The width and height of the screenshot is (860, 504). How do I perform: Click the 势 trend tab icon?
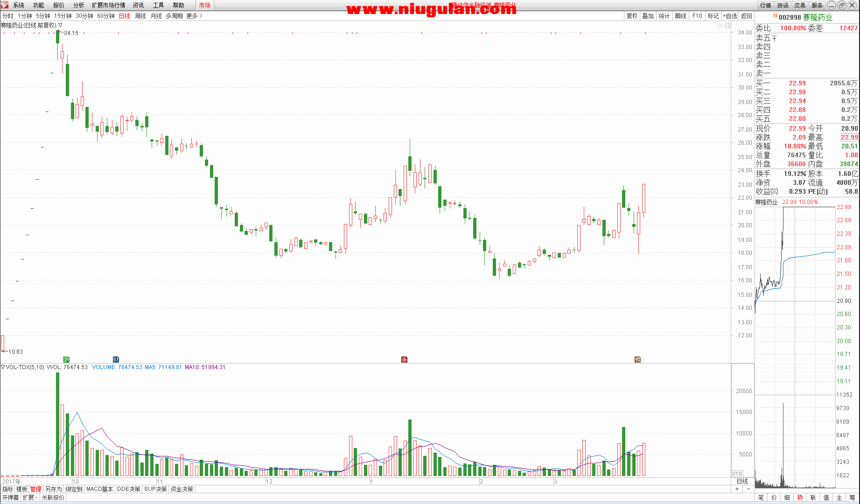point(800,498)
